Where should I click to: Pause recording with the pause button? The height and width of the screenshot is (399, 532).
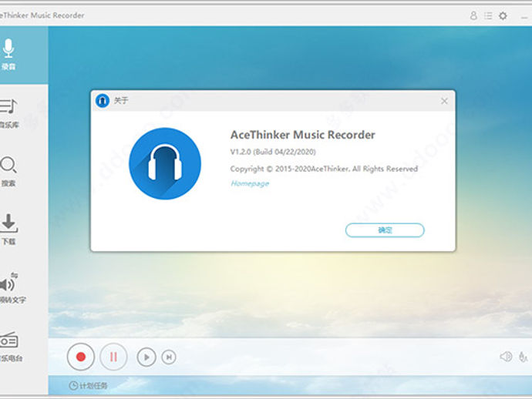click(x=113, y=357)
